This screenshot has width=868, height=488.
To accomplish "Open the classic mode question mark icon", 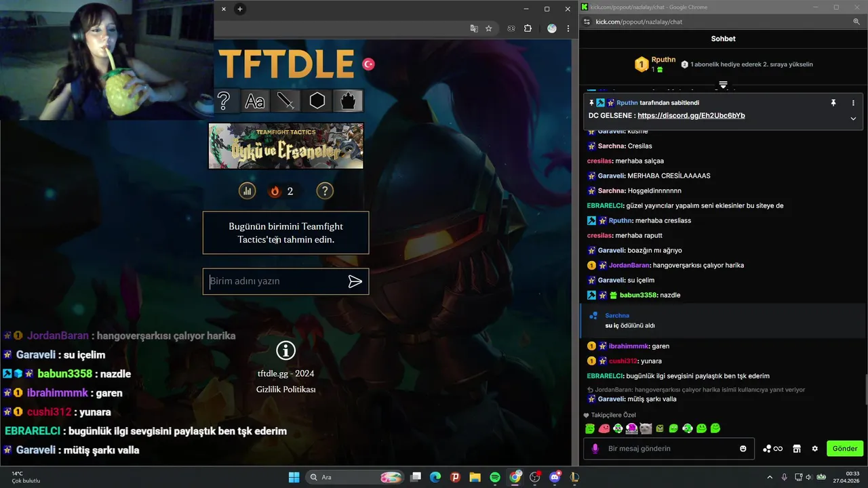I will click(224, 101).
